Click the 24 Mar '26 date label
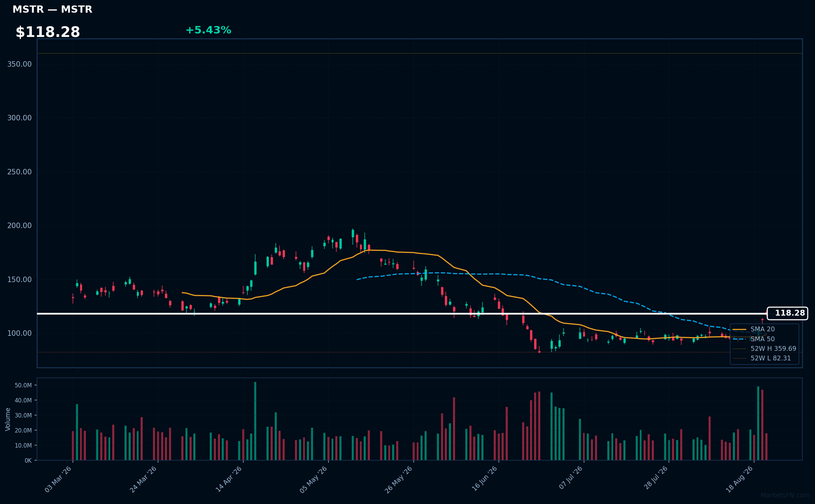 (143, 479)
